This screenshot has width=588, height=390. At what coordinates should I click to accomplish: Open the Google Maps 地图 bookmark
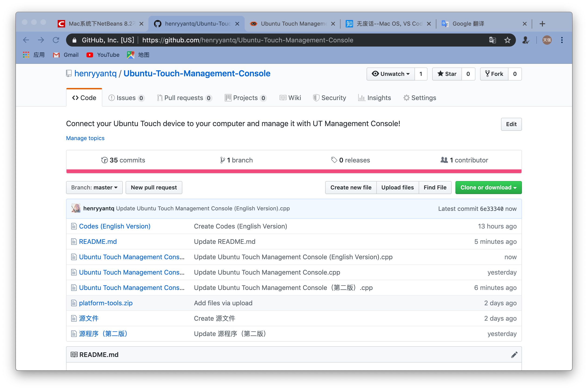(x=138, y=55)
